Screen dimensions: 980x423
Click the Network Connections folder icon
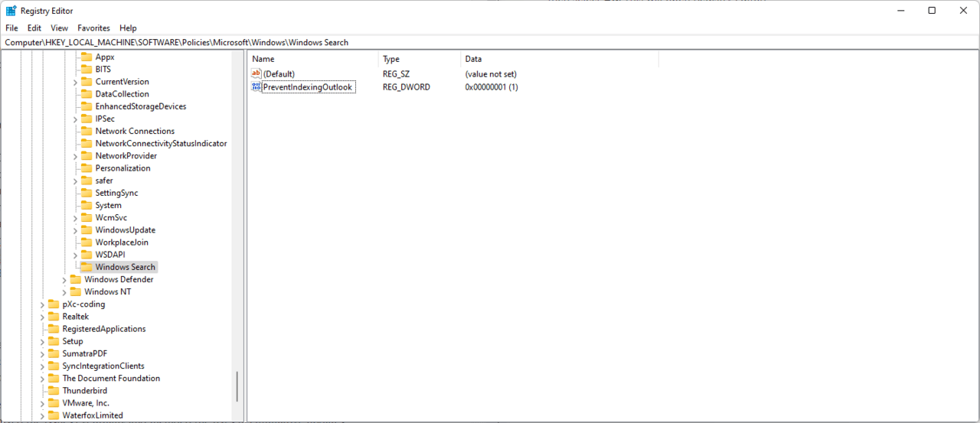click(x=86, y=131)
